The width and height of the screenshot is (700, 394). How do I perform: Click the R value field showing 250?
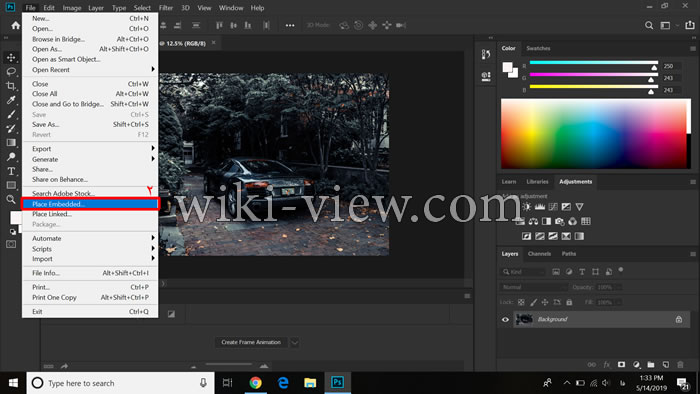(671, 66)
